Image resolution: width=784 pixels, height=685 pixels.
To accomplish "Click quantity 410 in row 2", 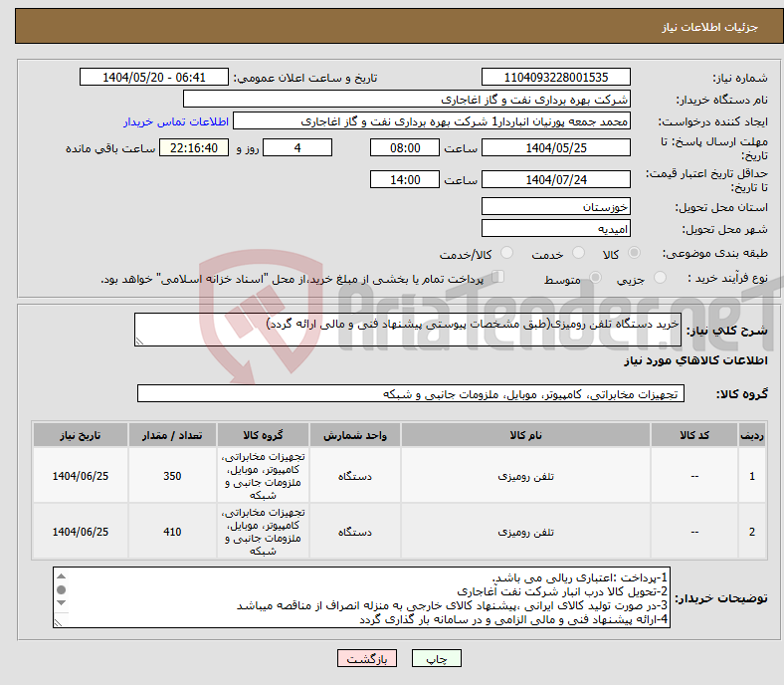I will pyautogui.click(x=172, y=532).
